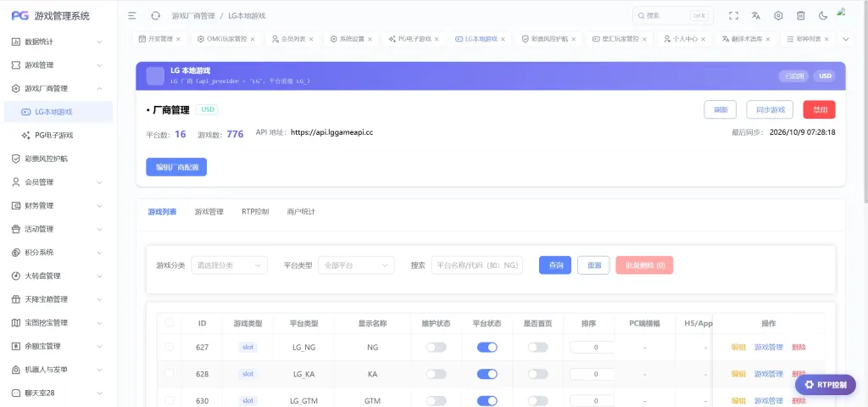Toggle 维护状态 switch for row 627
868x407 pixels.
(436, 347)
